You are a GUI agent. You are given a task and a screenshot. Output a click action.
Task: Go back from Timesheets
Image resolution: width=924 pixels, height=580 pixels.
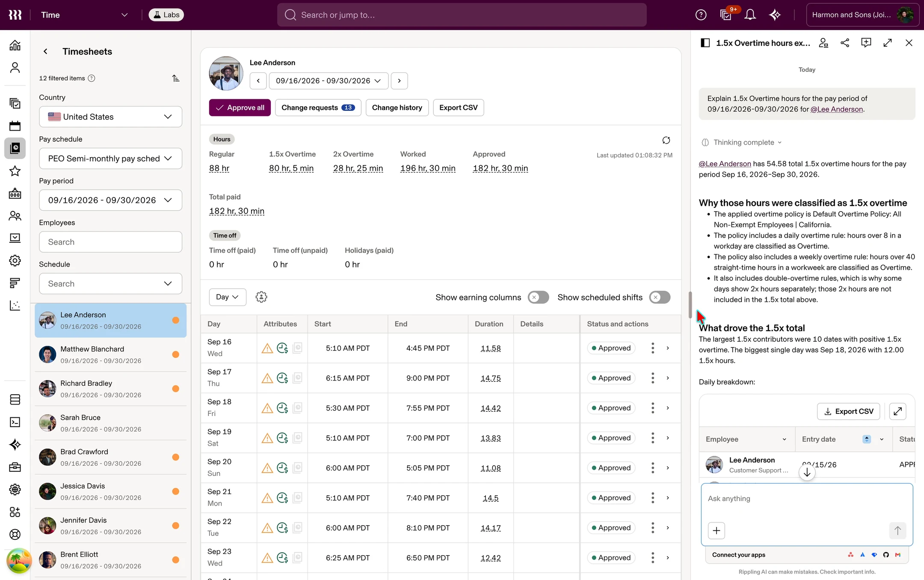[x=45, y=51]
